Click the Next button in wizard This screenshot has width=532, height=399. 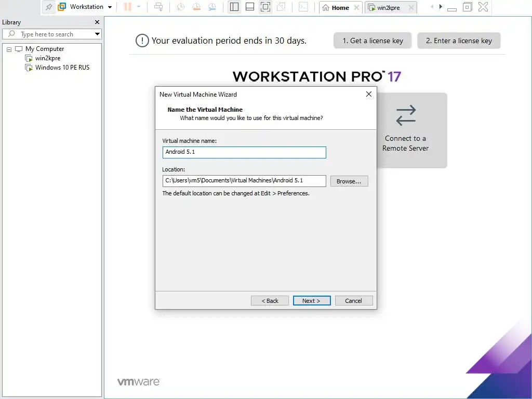pos(312,301)
